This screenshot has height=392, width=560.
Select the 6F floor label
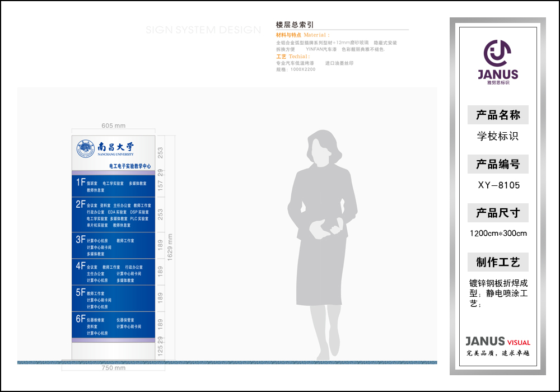[81, 319]
